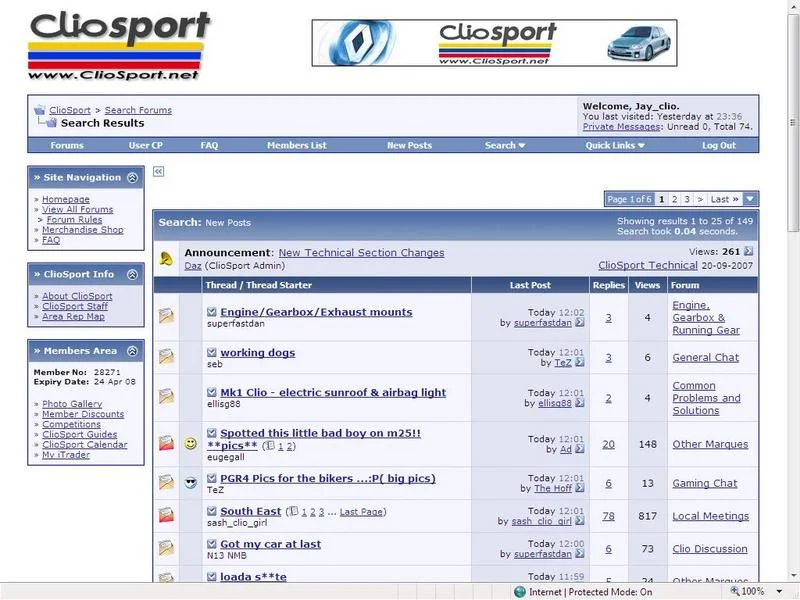Open User CP in navbar
The image size is (800, 600).
pyautogui.click(x=145, y=145)
